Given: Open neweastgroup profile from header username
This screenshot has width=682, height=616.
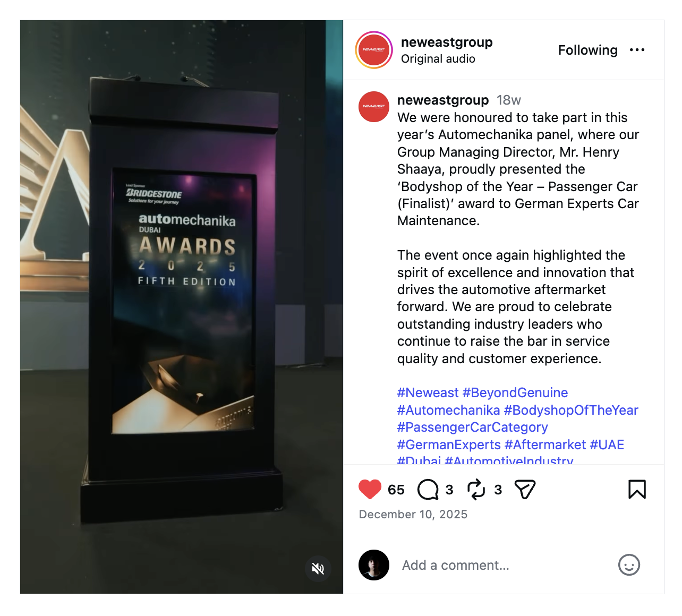Looking at the screenshot, I should click(x=447, y=42).
